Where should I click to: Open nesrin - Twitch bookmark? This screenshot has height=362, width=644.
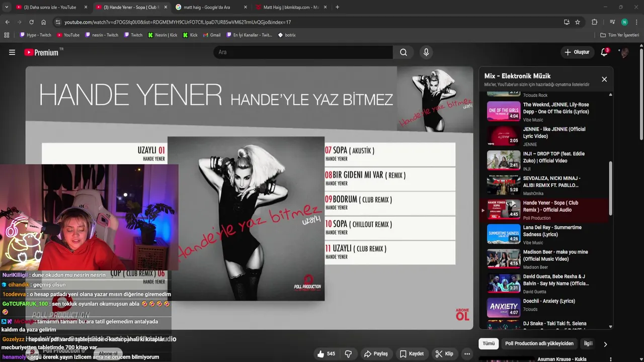[102, 35]
